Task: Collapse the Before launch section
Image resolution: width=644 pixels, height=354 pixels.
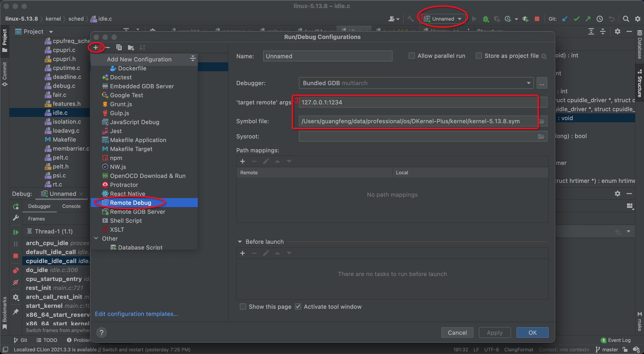Action: [x=240, y=242]
